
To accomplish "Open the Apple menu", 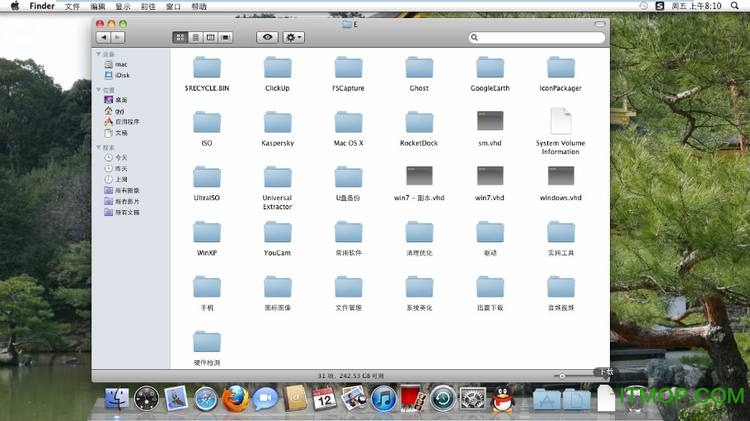I will pos(15,6).
